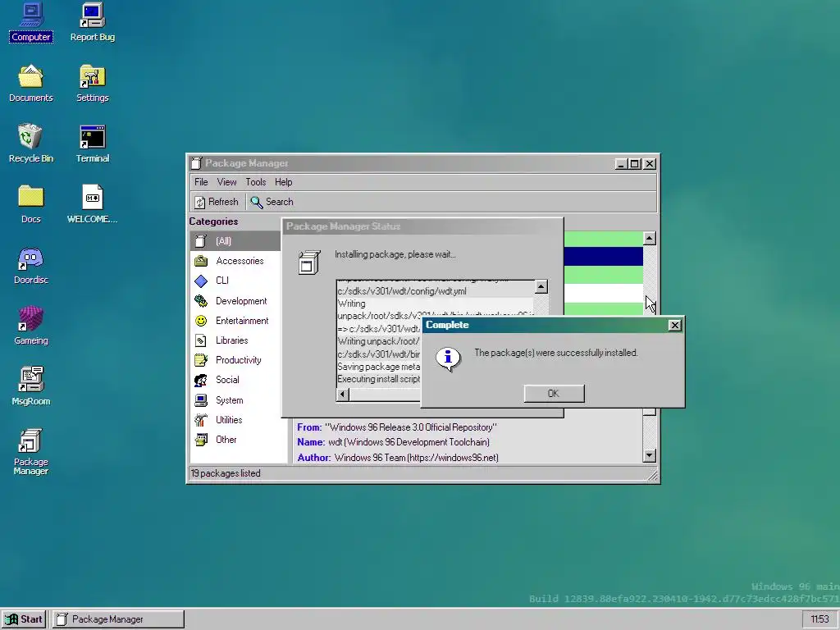Viewport: 840px width, 630px height.
Task: Select the Social category
Action: [235, 380]
